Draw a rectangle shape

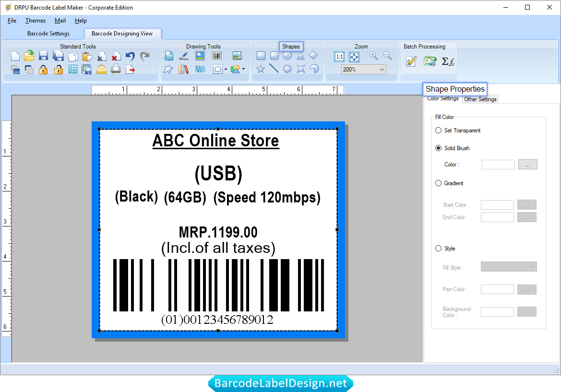(x=261, y=56)
